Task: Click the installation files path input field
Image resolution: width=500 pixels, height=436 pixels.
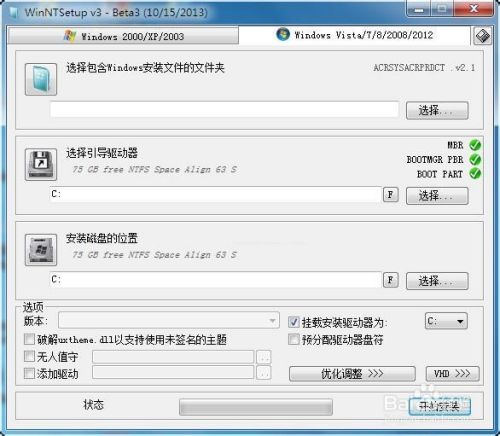Action: coord(224,109)
